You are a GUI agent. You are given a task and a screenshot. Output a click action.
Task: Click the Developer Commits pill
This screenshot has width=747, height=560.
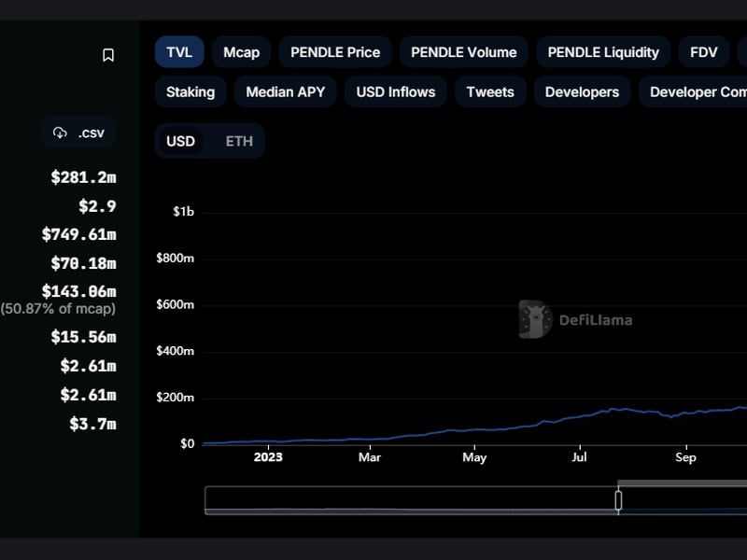coord(696,91)
